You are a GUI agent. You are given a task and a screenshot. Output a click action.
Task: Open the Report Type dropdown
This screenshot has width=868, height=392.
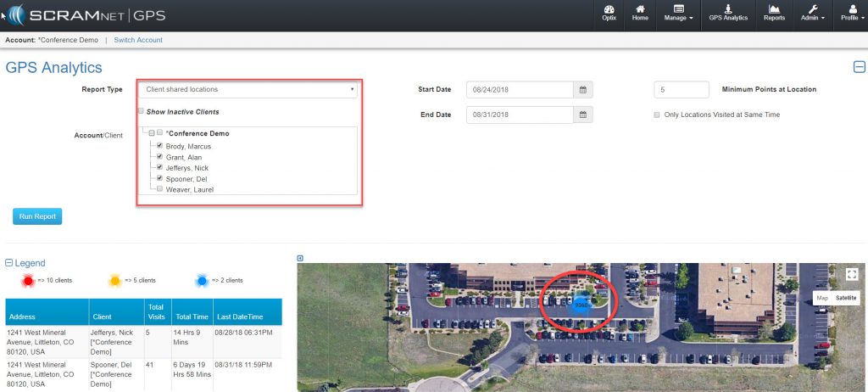pos(248,89)
